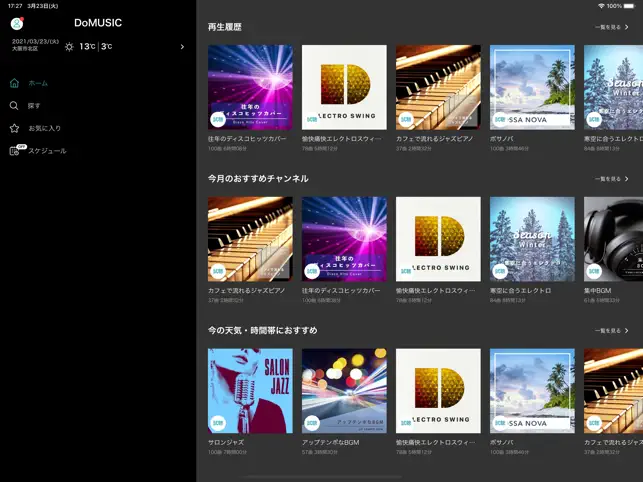Expand weather details with the chevron arrow
This screenshot has width=643, height=482.
pyautogui.click(x=182, y=47)
